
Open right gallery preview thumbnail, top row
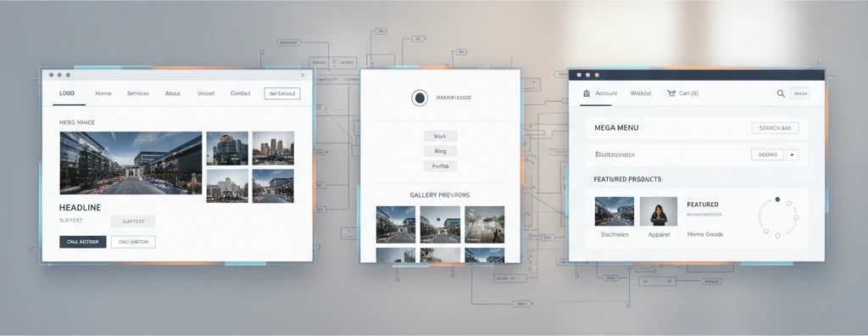click(484, 225)
